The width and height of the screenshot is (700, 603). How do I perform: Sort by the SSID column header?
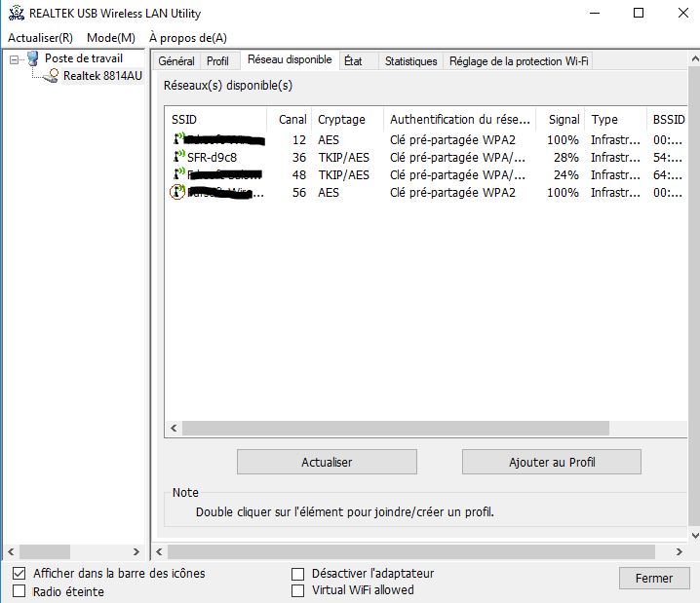coord(215,120)
